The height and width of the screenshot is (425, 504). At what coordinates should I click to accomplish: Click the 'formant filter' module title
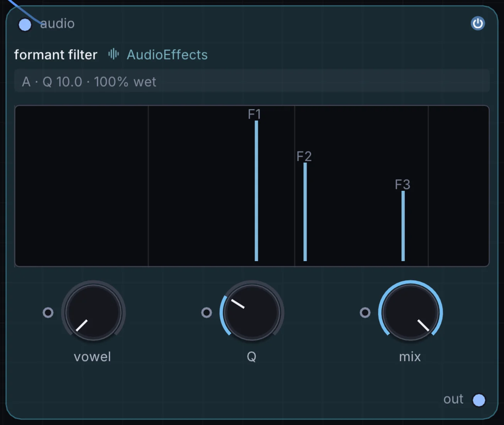[x=56, y=55]
